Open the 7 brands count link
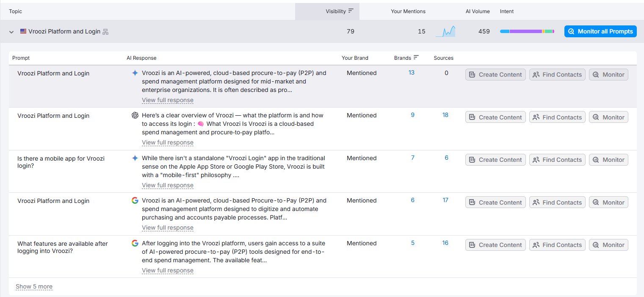644x297 pixels. pos(413,158)
